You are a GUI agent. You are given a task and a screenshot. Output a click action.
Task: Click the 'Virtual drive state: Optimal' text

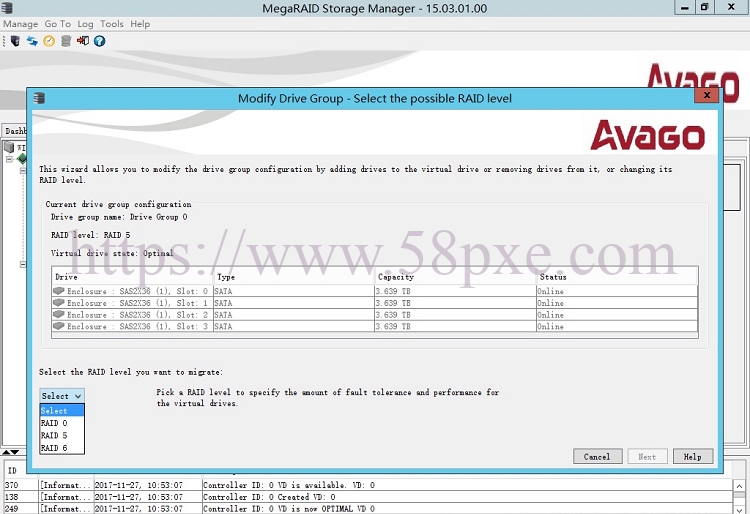(x=112, y=253)
